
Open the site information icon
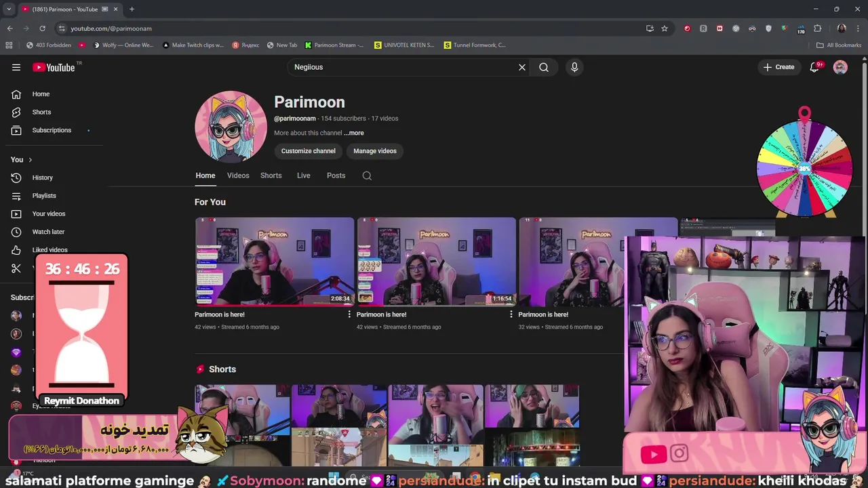click(x=62, y=28)
